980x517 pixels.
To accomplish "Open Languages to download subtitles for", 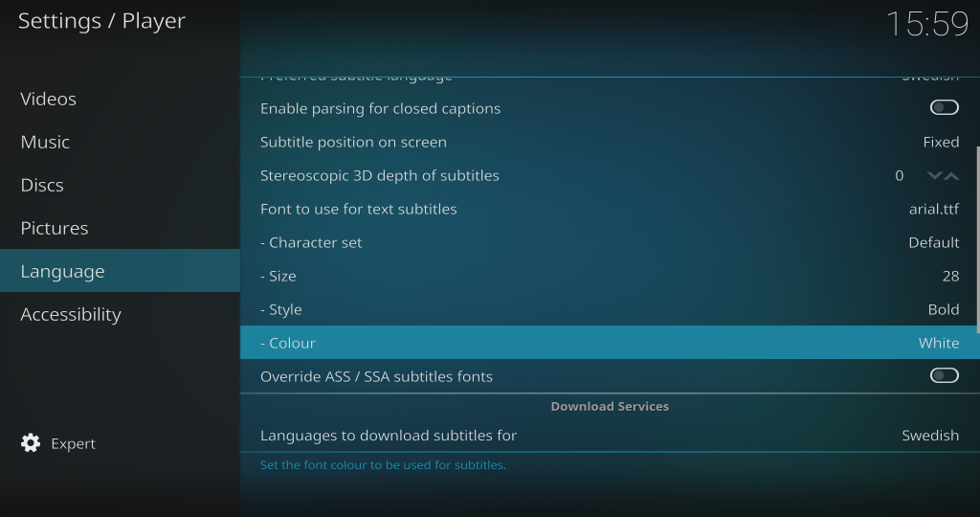I will coord(609,436).
